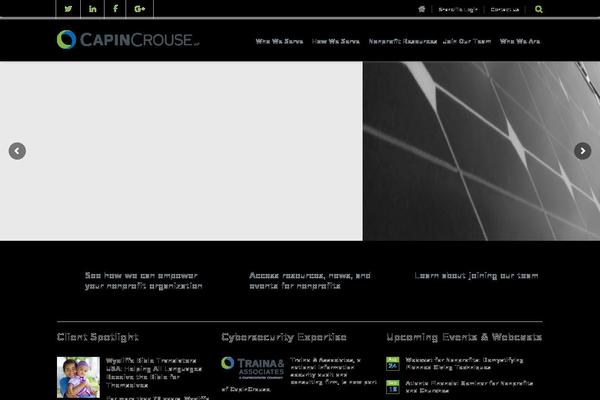Open the search magnifier icon
This screenshot has width=600, height=400.
pos(538,9)
